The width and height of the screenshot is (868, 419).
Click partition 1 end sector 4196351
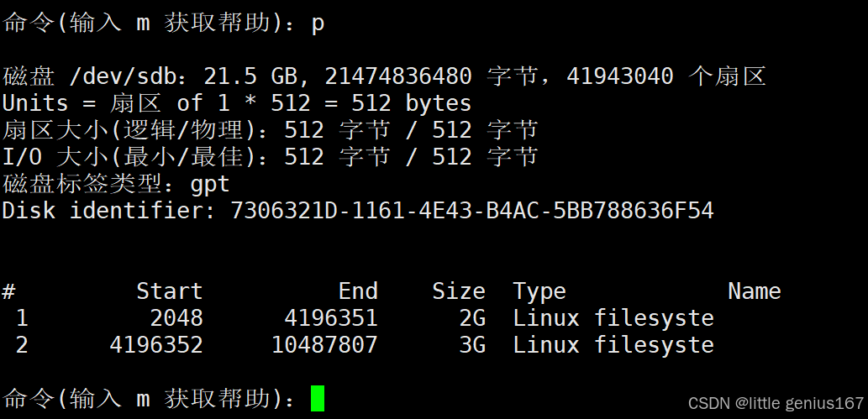point(331,317)
